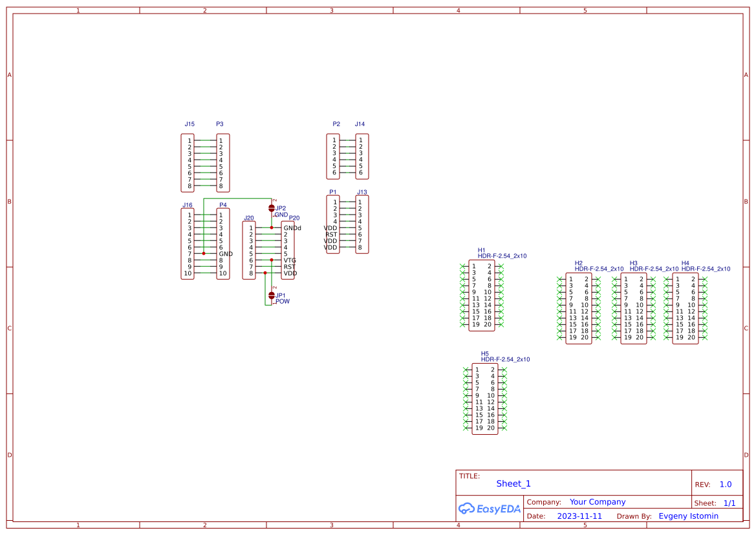756x535 pixels.
Task: Click jumper JP1 _POW symbol
Action: [271, 295]
